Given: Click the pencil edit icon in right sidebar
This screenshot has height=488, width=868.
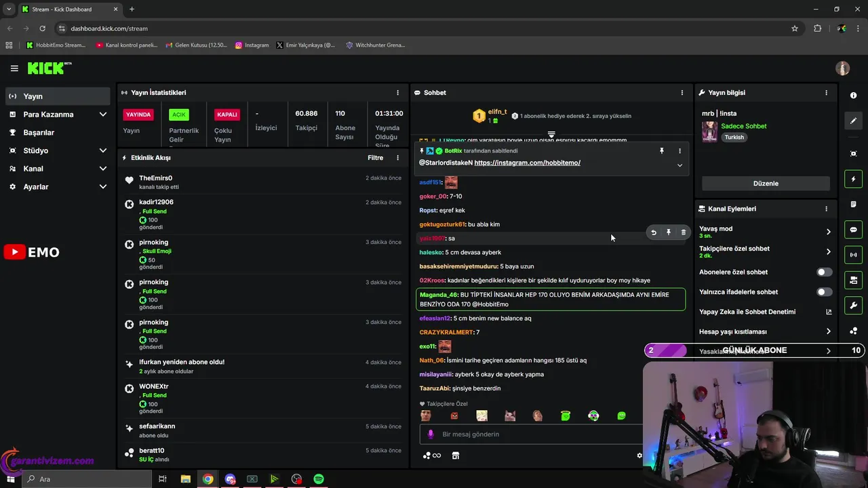Looking at the screenshot, I should pyautogui.click(x=853, y=121).
